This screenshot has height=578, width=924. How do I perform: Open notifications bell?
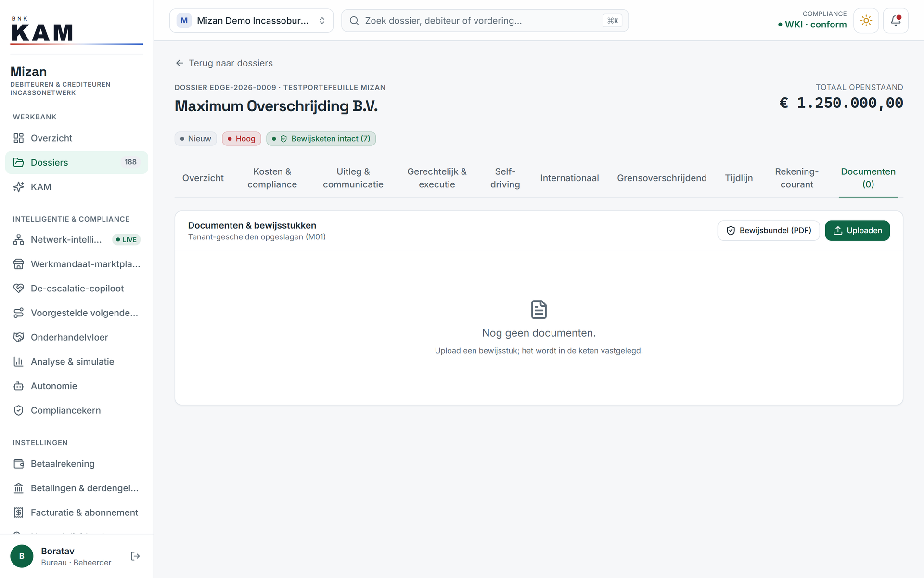pyautogui.click(x=896, y=21)
